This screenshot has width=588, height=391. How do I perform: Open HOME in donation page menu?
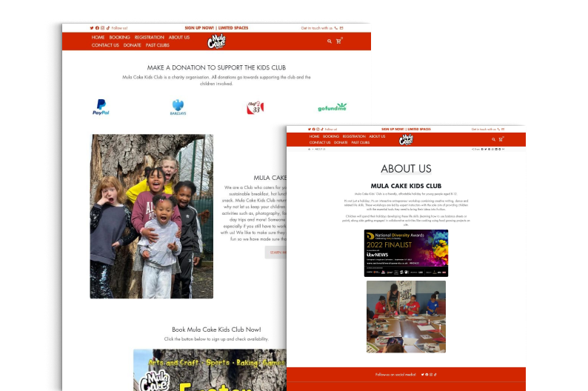click(98, 38)
